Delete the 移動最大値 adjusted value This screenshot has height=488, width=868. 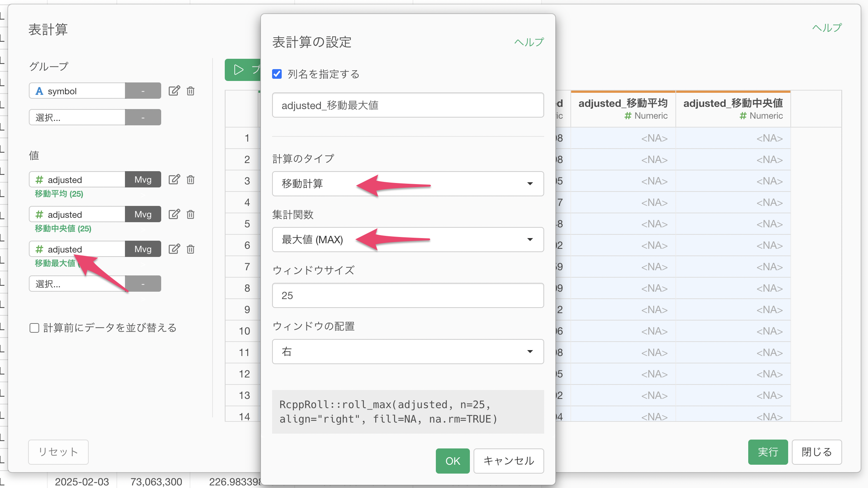[x=190, y=249]
